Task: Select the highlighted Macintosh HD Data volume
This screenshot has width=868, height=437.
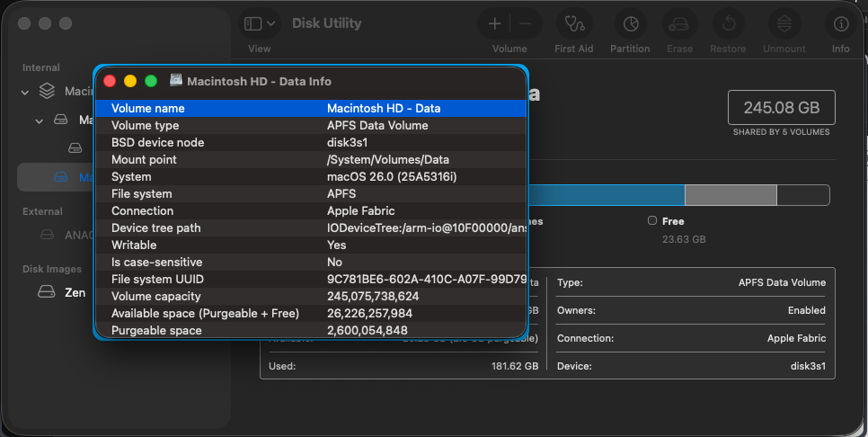Action: 56,176
